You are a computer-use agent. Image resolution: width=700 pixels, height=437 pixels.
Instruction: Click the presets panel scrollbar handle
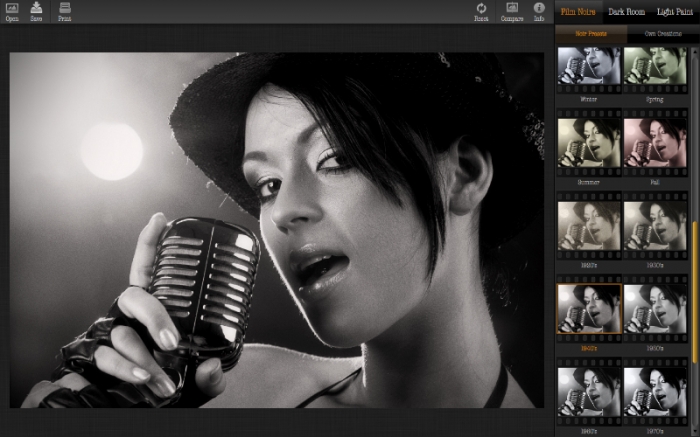coord(695,292)
